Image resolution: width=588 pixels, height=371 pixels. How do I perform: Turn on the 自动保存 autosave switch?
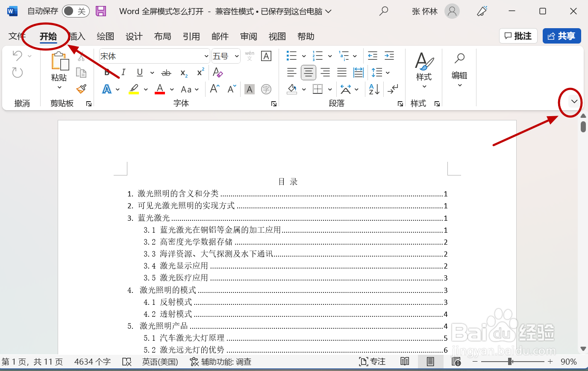77,11
